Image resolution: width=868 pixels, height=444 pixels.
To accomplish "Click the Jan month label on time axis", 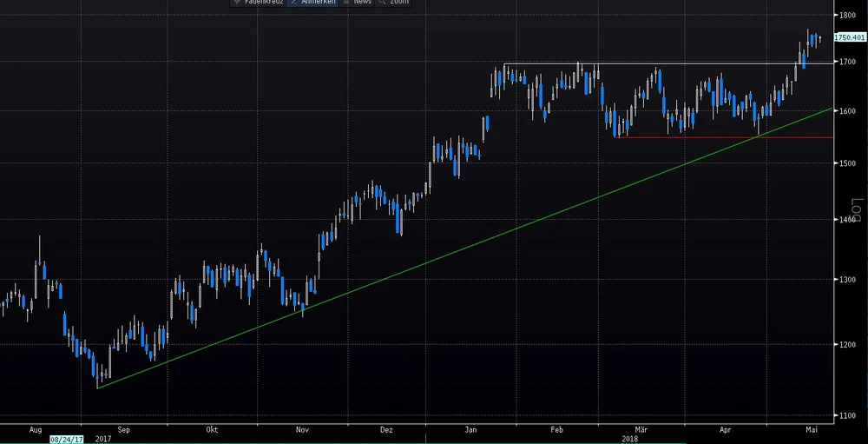I will [470, 429].
